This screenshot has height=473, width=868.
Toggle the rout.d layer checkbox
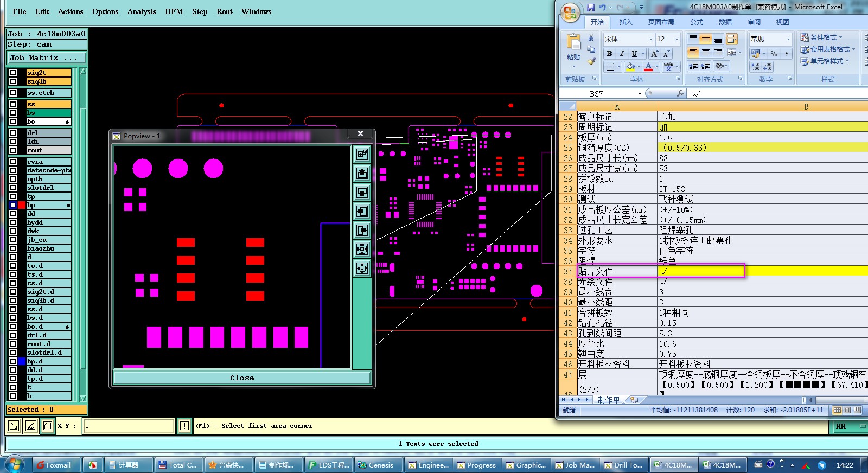click(13, 344)
